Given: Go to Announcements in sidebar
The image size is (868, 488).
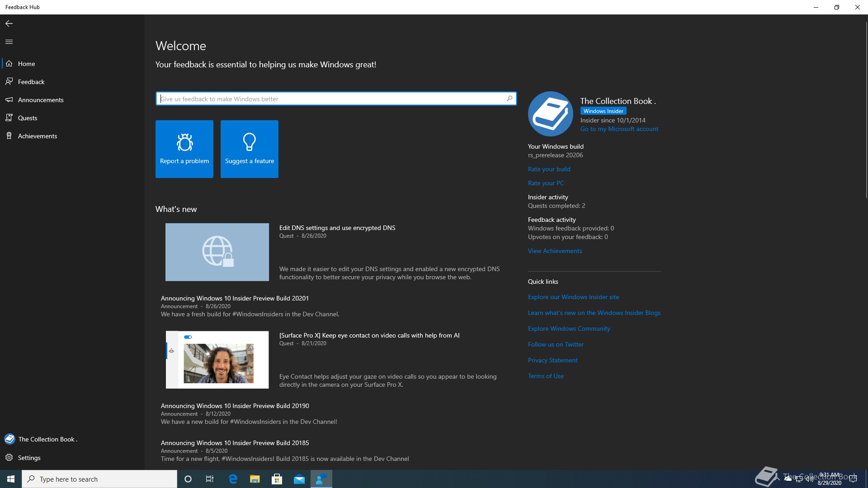Looking at the screenshot, I should tap(72, 100).
